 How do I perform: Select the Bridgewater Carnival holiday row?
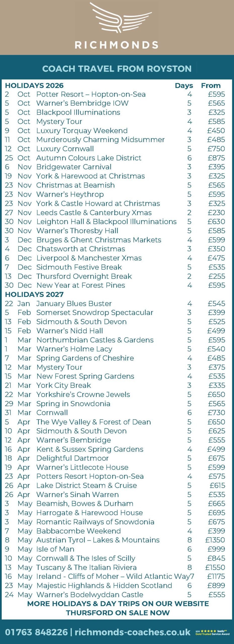click(115, 167)
